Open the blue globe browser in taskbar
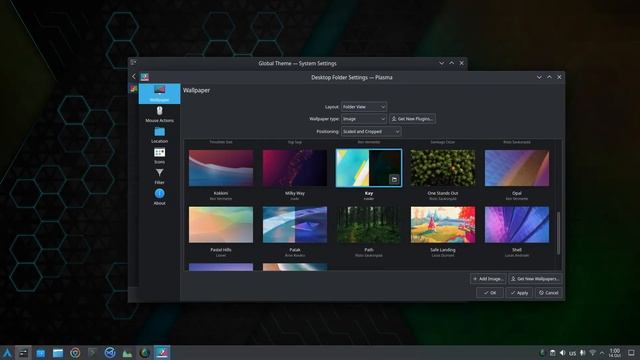This screenshot has width=640, height=360. click(110, 353)
